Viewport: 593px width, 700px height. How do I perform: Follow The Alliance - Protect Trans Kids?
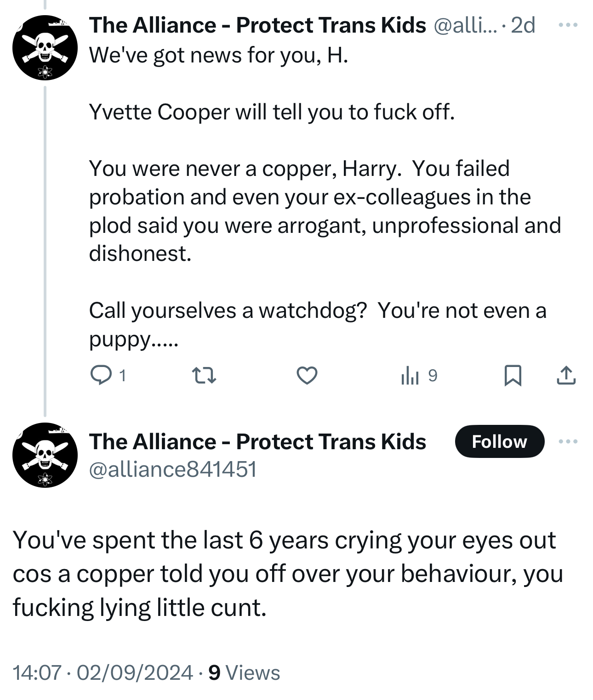coord(499,441)
